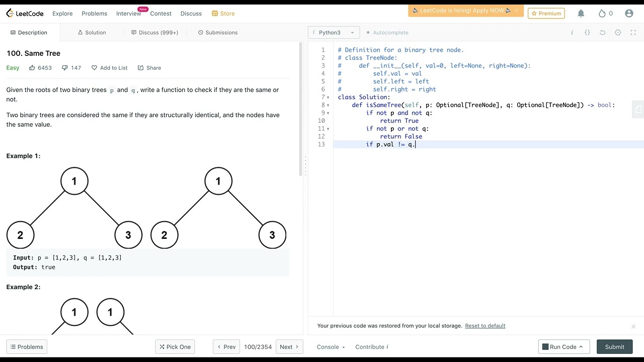Open editor info icon

(x=572, y=33)
